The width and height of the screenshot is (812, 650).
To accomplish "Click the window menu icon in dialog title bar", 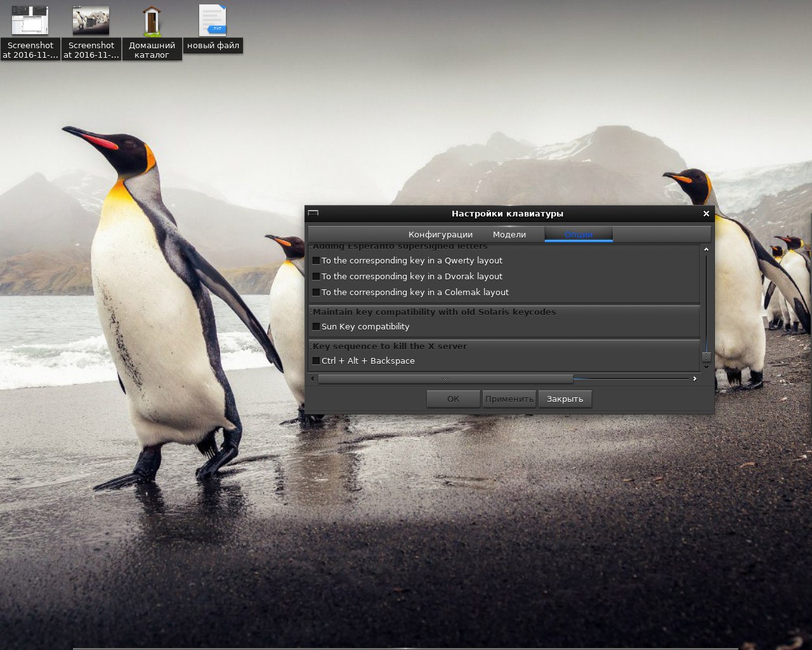I will click(313, 214).
